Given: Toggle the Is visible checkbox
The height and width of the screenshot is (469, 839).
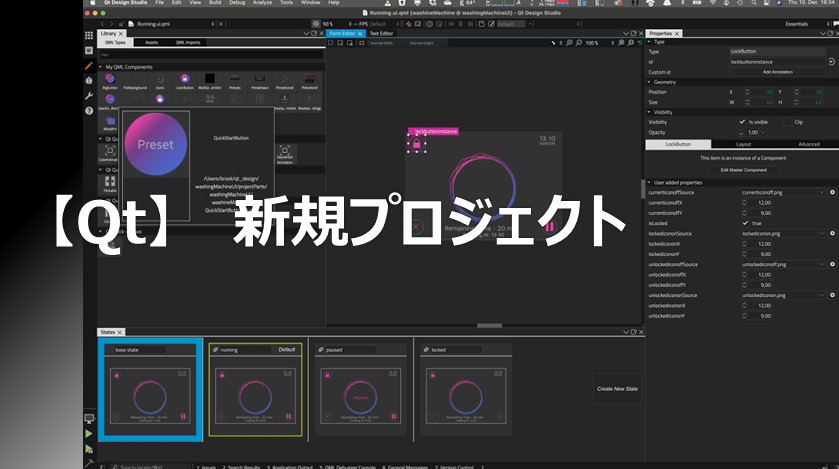Looking at the screenshot, I should pyautogui.click(x=742, y=122).
